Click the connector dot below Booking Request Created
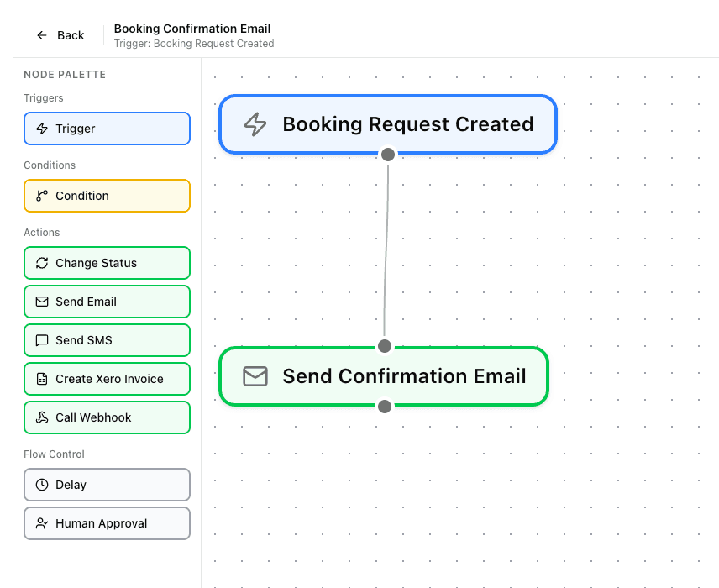Screen dimensions: 719x588 coord(387,154)
